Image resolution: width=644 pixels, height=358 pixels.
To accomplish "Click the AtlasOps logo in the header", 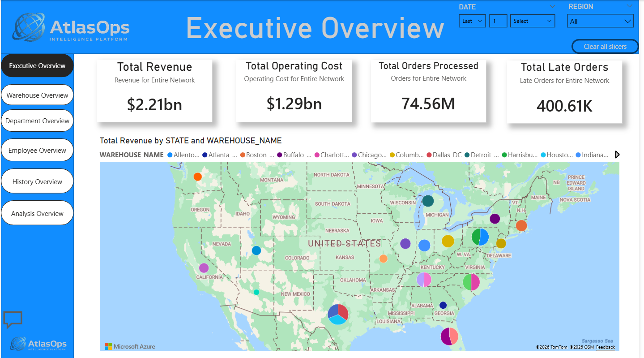I will click(70, 27).
